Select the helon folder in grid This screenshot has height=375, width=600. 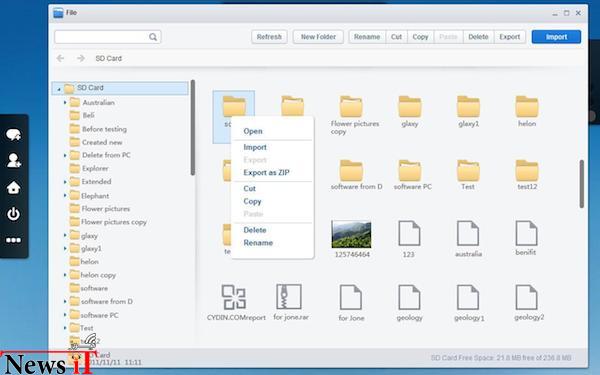point(527,106)
